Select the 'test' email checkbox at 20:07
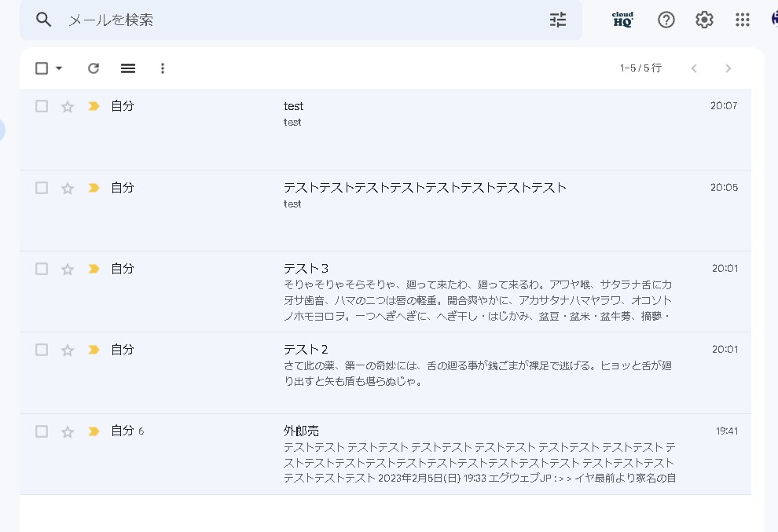Screen dimensions: 778x532 42,106
